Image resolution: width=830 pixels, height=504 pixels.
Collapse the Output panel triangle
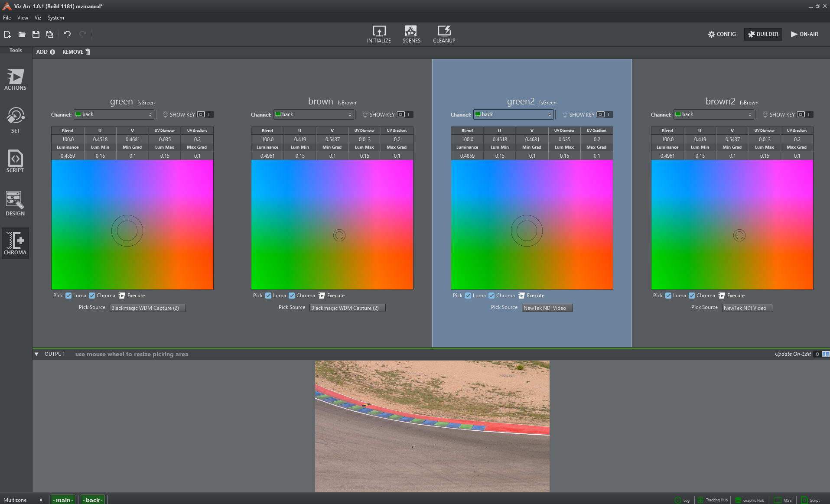[x=36, y=354]
